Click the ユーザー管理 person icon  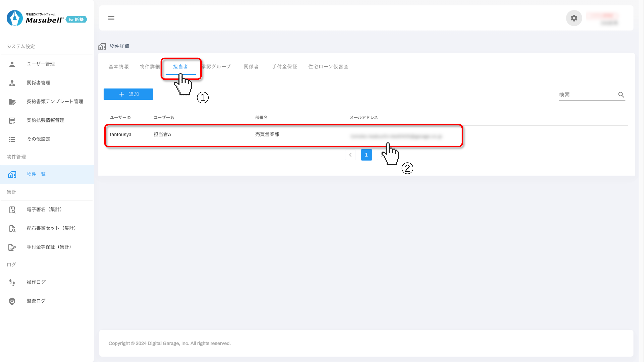point(12,64)
